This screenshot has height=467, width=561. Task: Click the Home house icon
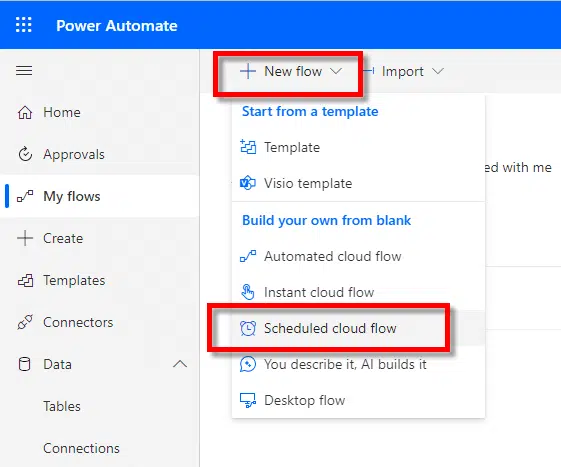[25, 112]
